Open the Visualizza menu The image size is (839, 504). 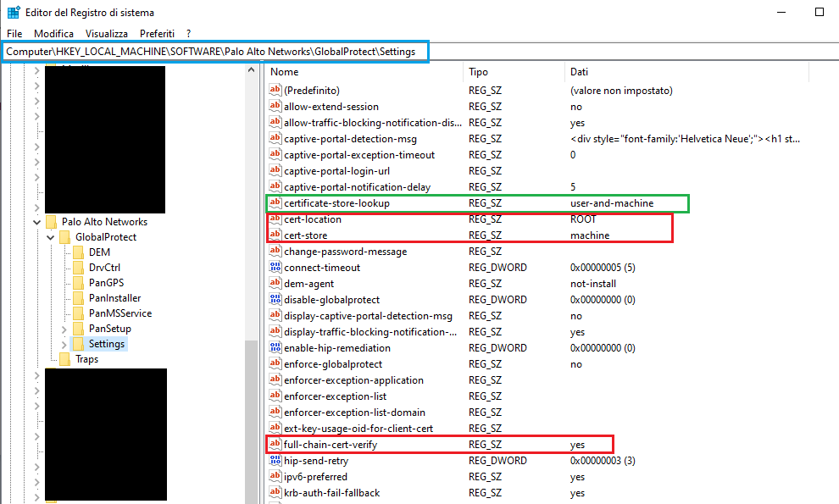coord(107,33)
